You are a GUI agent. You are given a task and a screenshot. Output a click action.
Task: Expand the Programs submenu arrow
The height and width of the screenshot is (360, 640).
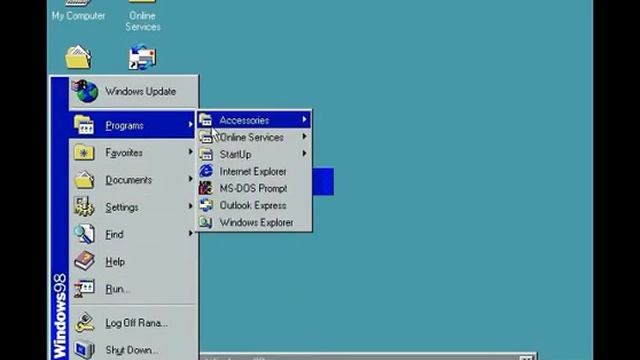[190, 124]
